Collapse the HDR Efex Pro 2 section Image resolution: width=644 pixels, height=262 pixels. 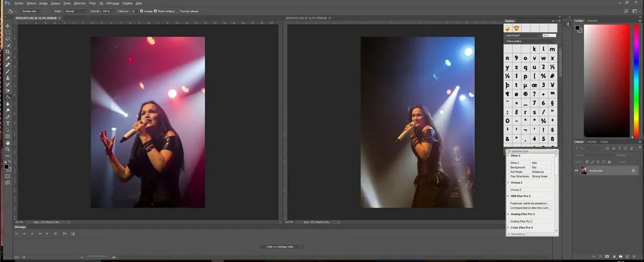[508, 196]
